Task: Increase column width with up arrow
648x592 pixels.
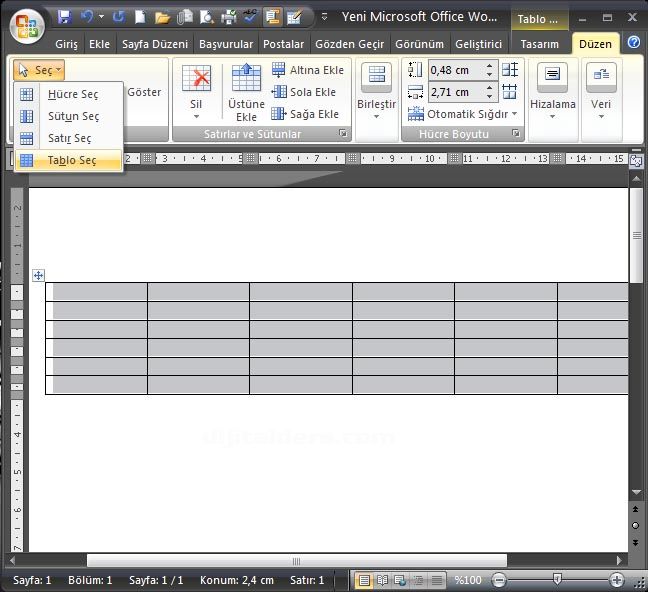Action: (489, 88)
